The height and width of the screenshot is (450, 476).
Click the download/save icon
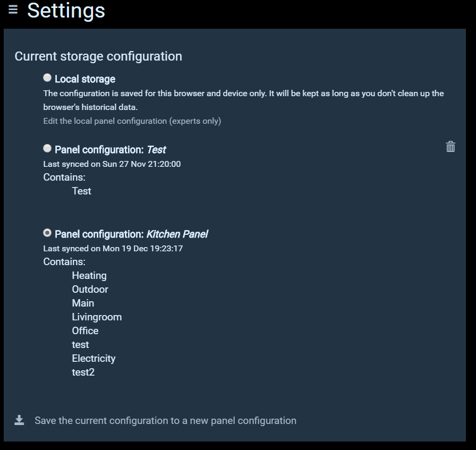pyautogui.click(x=19, y=420)
